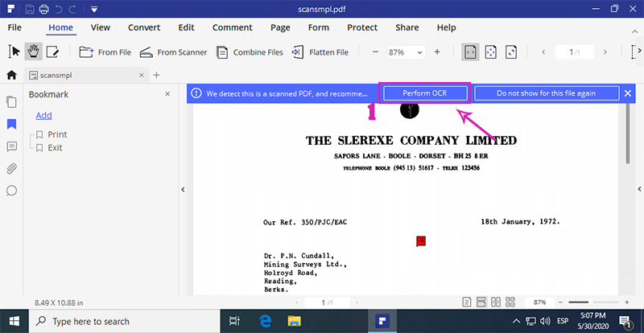Viewport: 644px width, 333px height.
Task: Create PDF From File
Action: [x=105, y=52]
